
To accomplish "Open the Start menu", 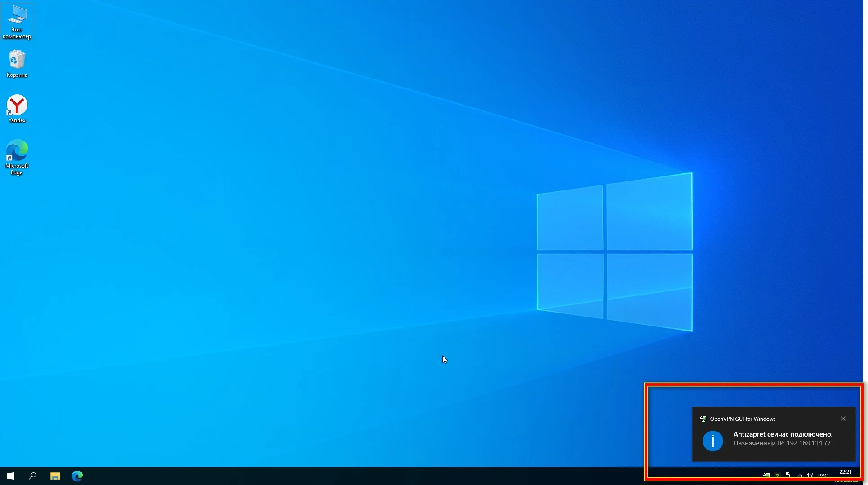I will coord(11,476).
